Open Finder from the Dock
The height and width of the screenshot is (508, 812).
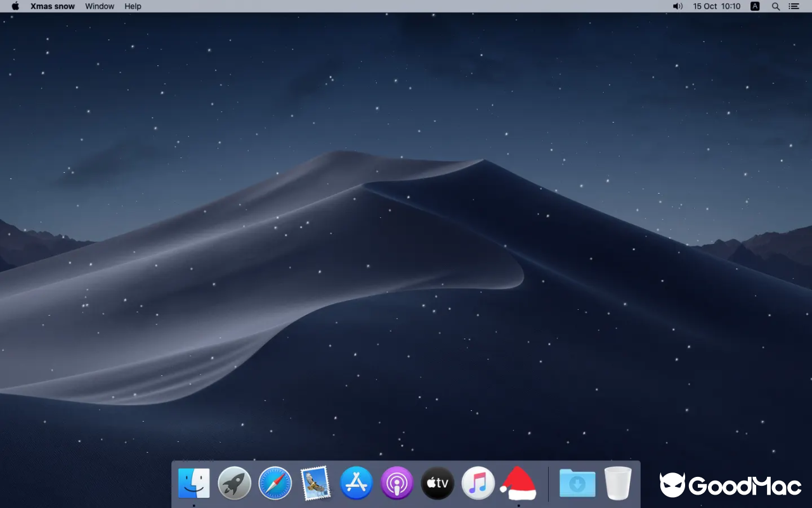point(194,483)
